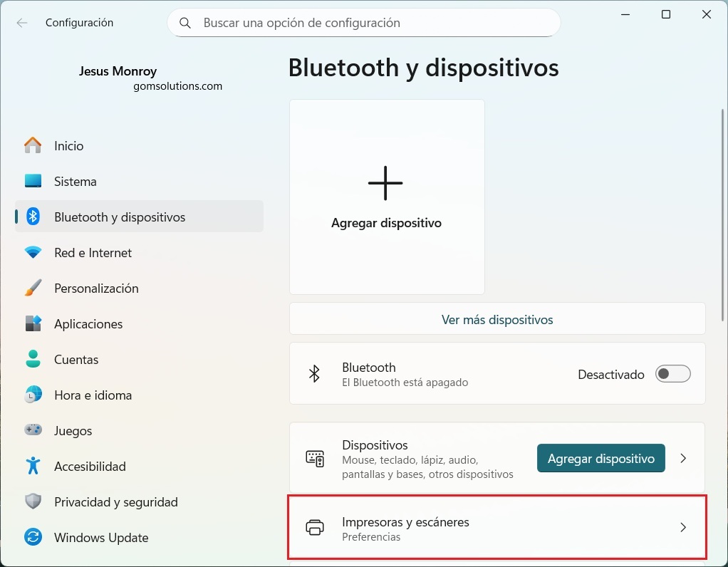728x567 pixels.
Task: Open Juegos via the Xbox icon
Action: (x=33, y=430)
